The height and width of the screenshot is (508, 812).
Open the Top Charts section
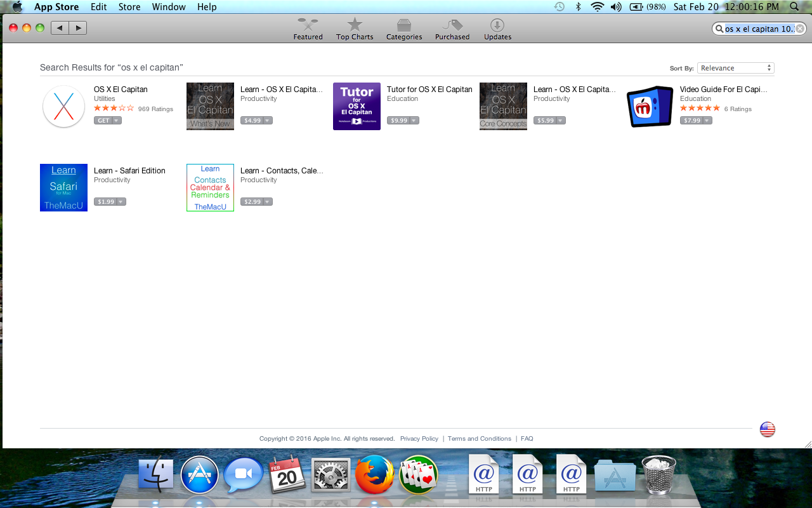(355, 29)
